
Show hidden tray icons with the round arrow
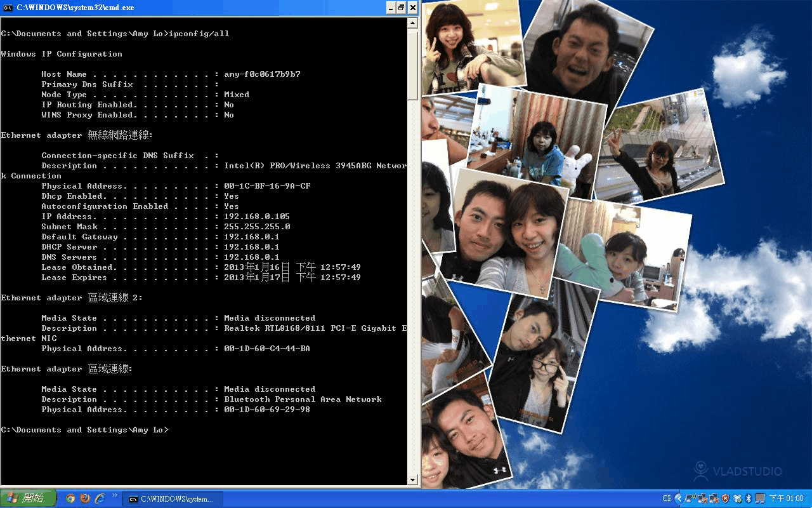coord(679,498)
